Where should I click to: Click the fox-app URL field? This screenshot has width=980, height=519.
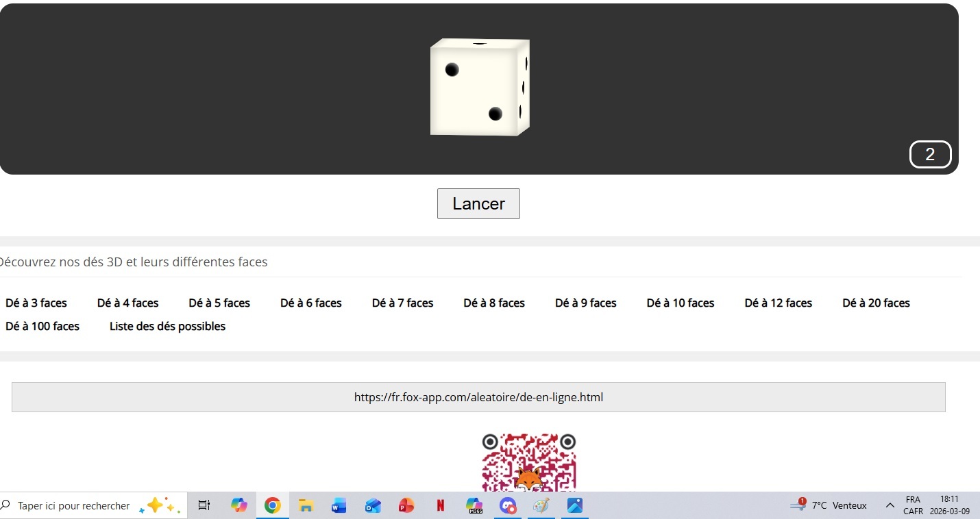click(478, 397)
